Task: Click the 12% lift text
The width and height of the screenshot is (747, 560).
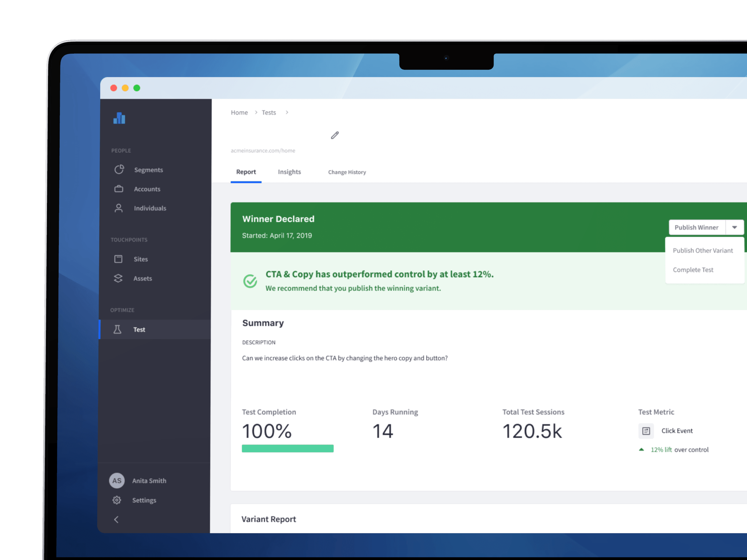Action: 661,450
